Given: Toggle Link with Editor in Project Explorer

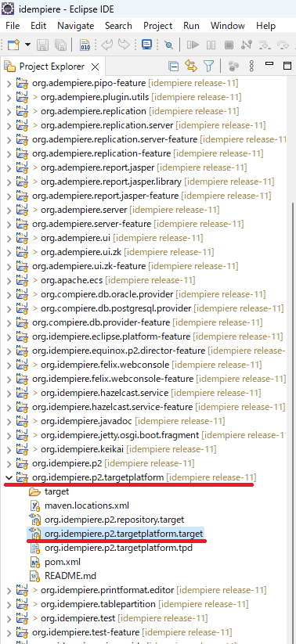Looking at the screenshot, I should point(191,67).
